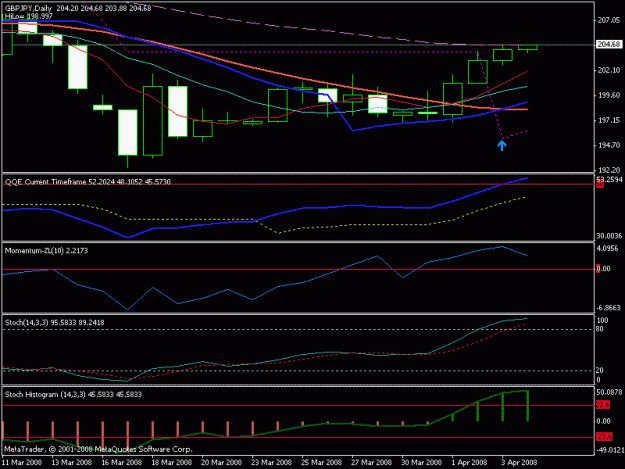Click the red 0.00 momentum level tag
This screenshot has height=469, width=625.
(x=603, y=269)
